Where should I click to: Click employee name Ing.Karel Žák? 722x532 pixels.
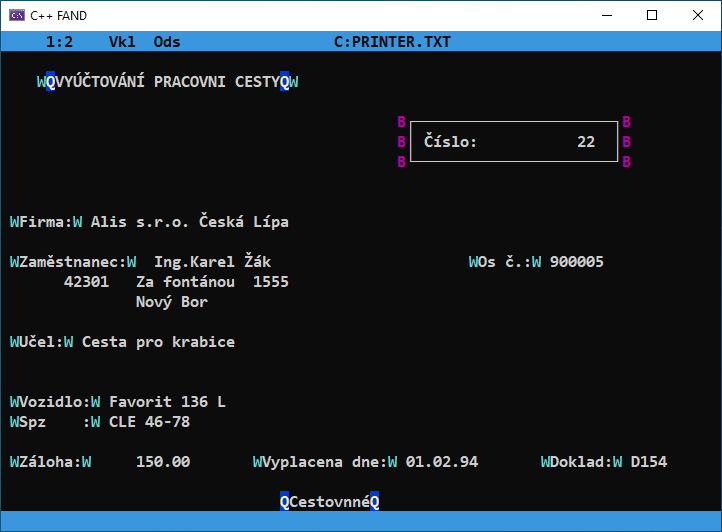(212, 262)
